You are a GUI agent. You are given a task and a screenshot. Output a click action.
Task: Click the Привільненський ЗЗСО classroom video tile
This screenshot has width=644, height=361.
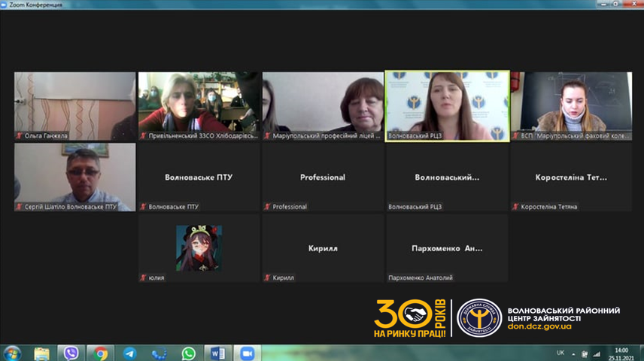pos(199,104)
